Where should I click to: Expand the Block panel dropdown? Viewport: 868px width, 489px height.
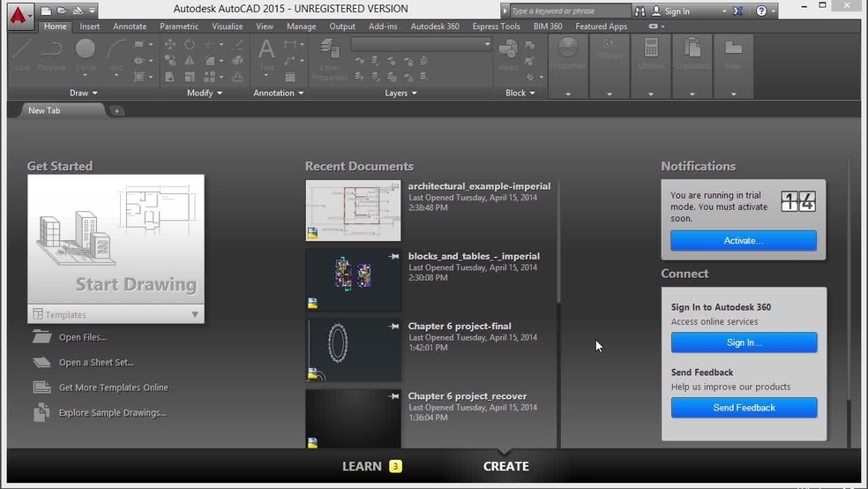520,93
